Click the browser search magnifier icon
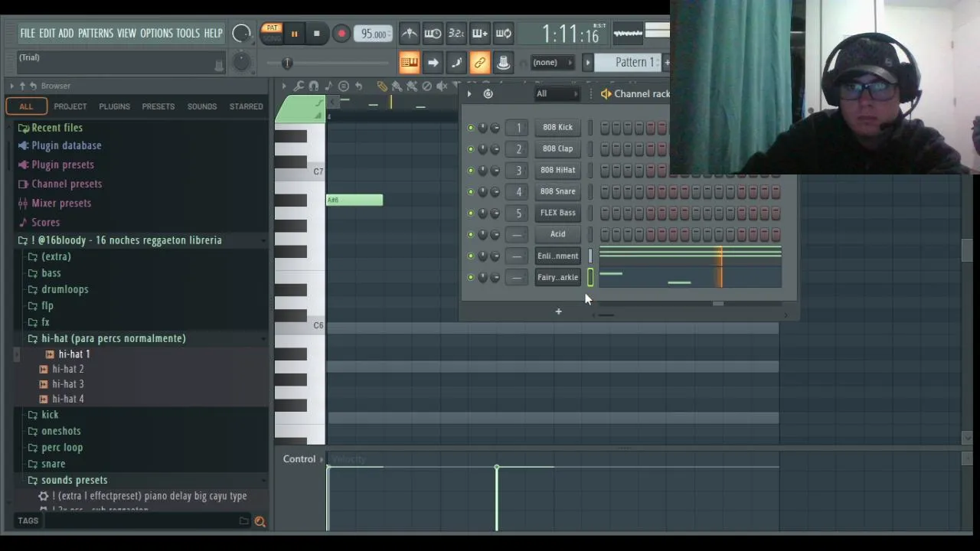980x551 pixels. pyautogui.click(x=260, y=521)
